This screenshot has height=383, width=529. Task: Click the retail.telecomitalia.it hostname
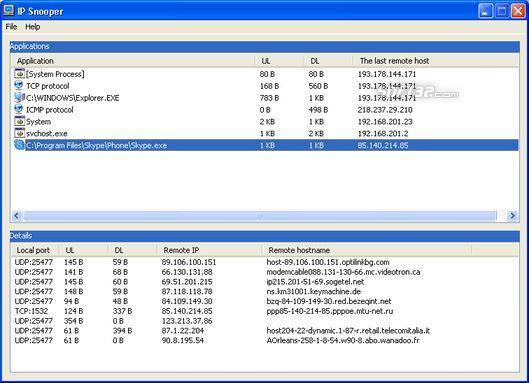tap(348, 330)
